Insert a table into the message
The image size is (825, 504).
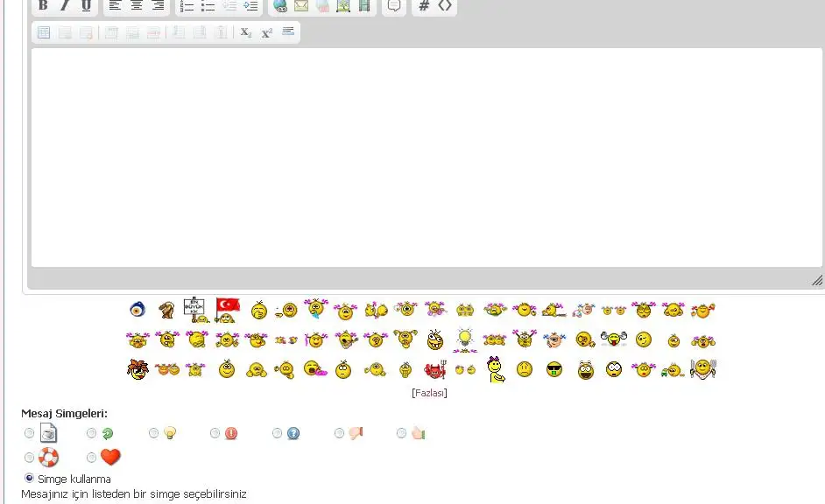click(x=44, y=32)
